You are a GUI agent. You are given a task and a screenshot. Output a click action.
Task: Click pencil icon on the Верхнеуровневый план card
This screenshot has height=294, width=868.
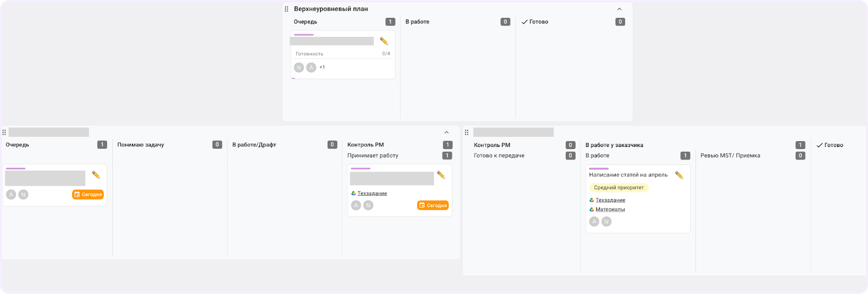click(x=384, y=41)
